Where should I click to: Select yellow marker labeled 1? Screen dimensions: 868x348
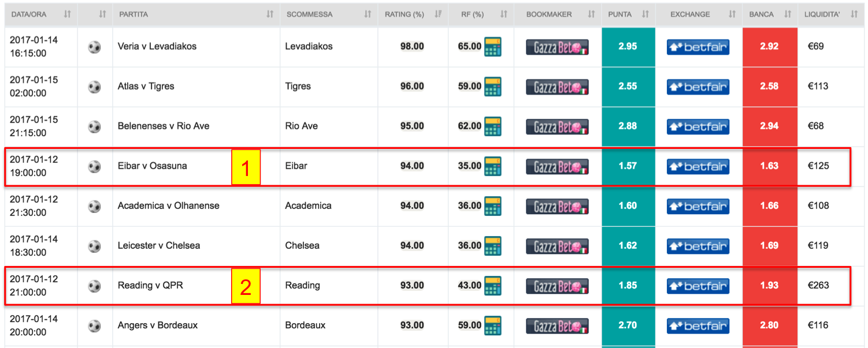[x=246, y=167]
